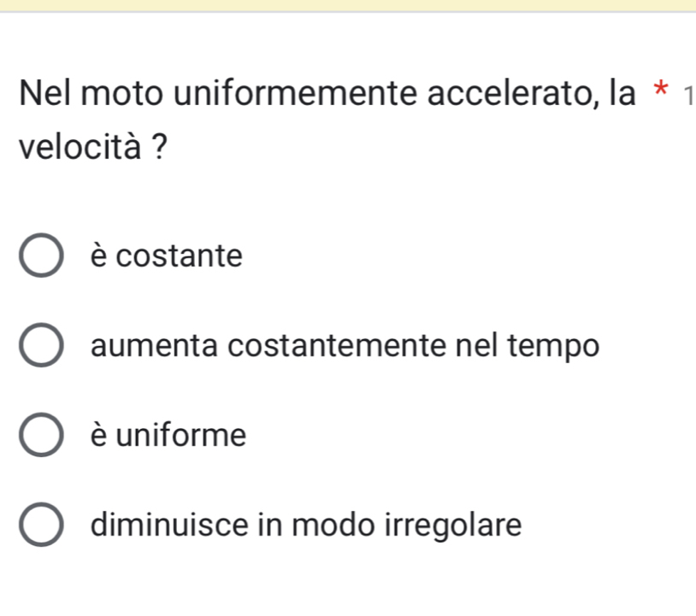Select the "è costante" radio circle

pyautogui.click(x=40, y=258)
